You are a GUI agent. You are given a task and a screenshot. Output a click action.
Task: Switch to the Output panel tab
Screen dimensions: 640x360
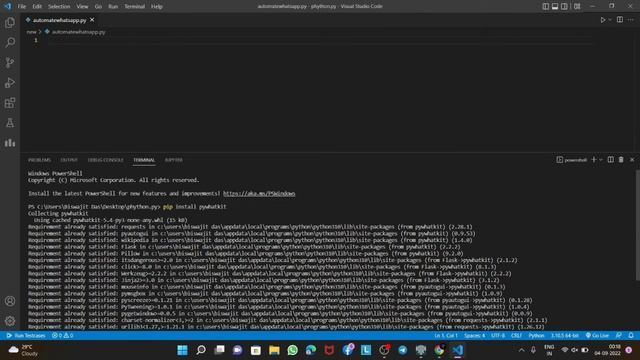[x=69, y=160]
